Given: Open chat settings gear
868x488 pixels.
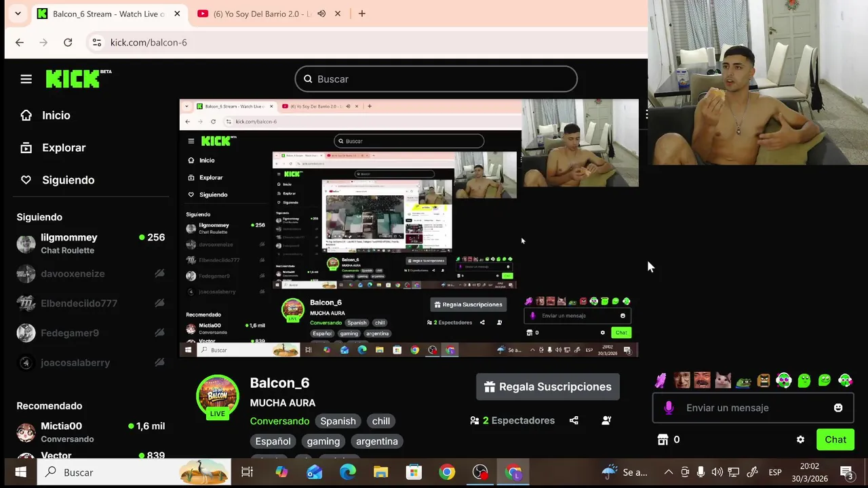Looking at the screenshot, I should pyautogui.click(x=800, y=440).
